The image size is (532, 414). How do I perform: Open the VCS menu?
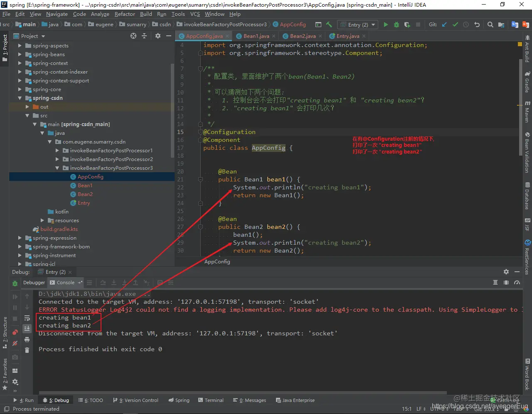click(x=195, y=14)
